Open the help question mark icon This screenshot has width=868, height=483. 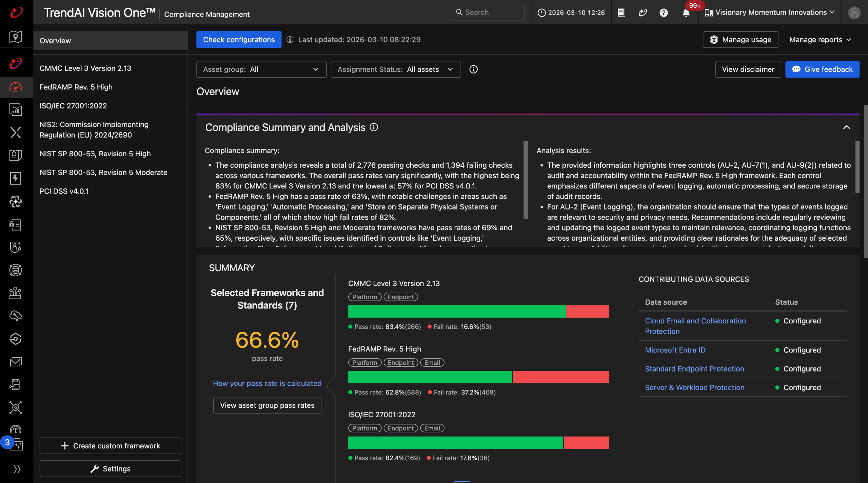coord(664,13)
